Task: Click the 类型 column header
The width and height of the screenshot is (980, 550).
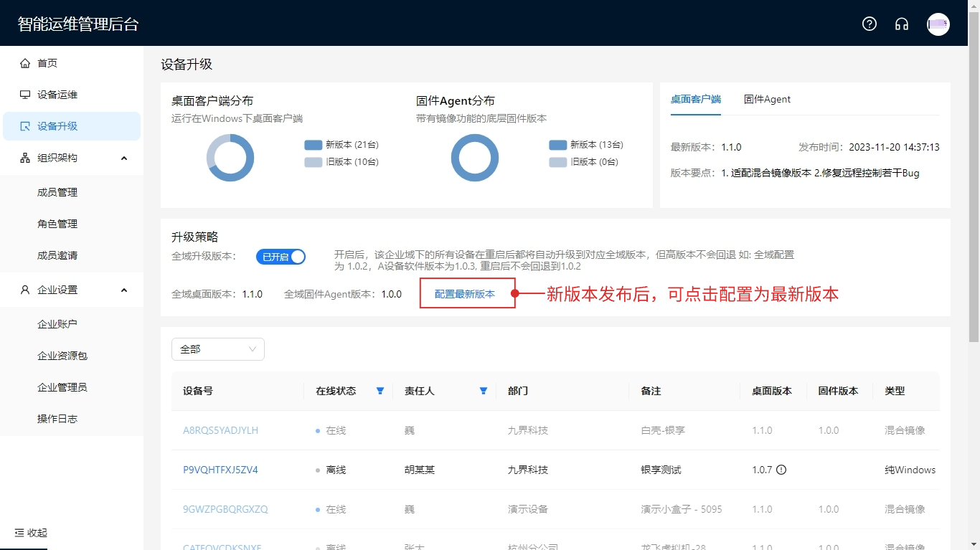Action: click(895, 391)
